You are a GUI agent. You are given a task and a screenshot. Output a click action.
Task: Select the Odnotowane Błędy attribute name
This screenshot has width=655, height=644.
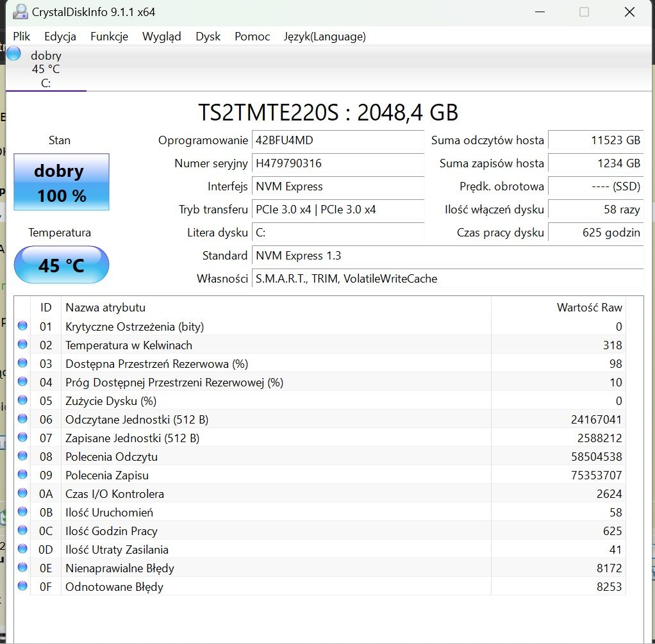(x=114, y=587)
